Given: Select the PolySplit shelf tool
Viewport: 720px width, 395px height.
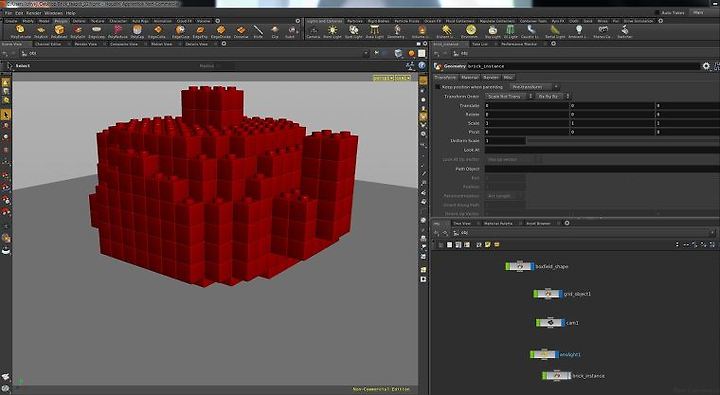Looking at the screenshot, I should click(78, 32).
